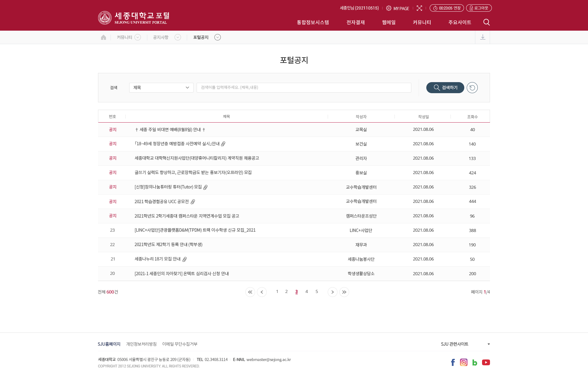Open the 전자결재 menu item
588x380 pixels.
coord(356,22)
